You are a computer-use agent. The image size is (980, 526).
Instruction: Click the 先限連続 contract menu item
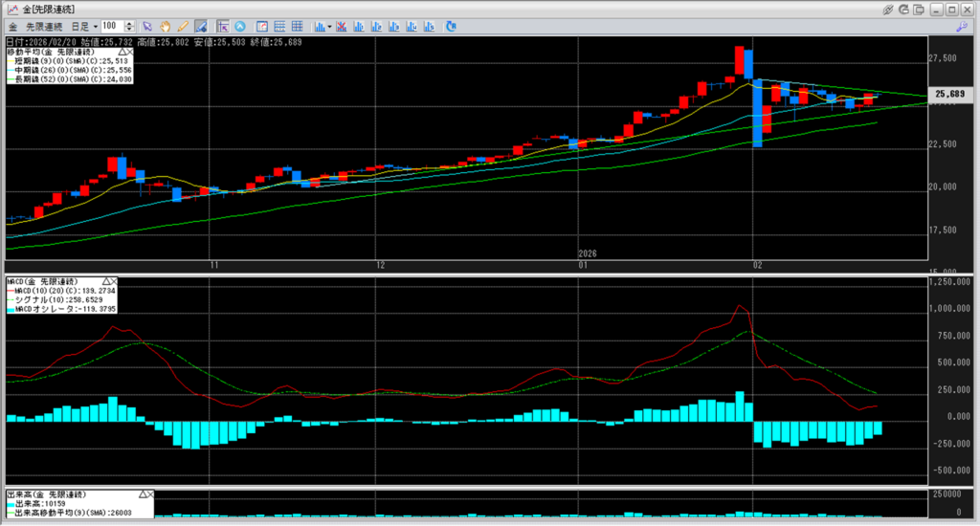pos(43,26)
